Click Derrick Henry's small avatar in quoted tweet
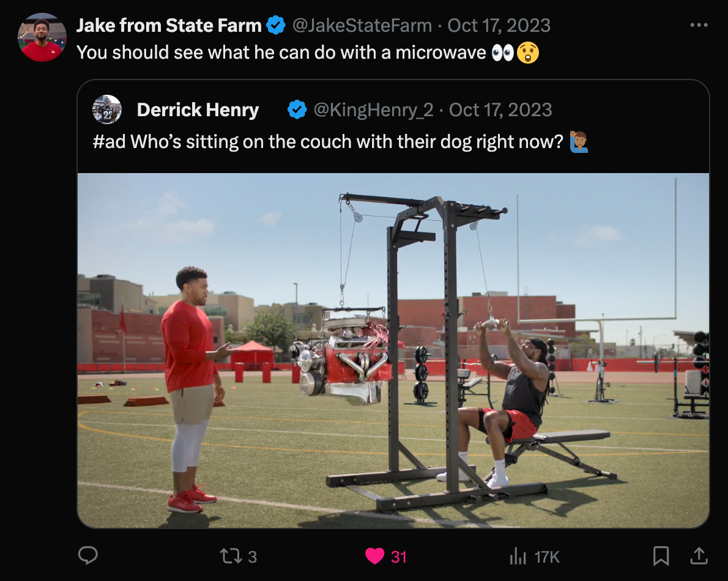 pyautogui.click(x=107, y=109)
